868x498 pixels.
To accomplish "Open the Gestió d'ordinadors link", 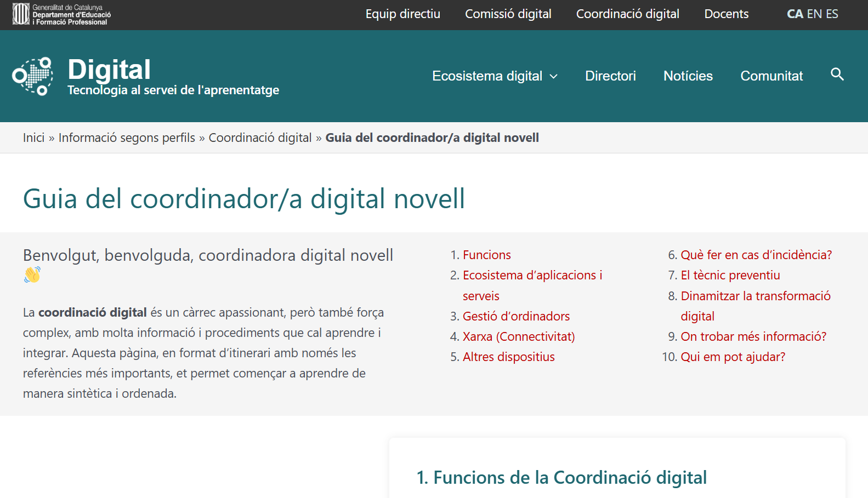I will click(516, 317).
